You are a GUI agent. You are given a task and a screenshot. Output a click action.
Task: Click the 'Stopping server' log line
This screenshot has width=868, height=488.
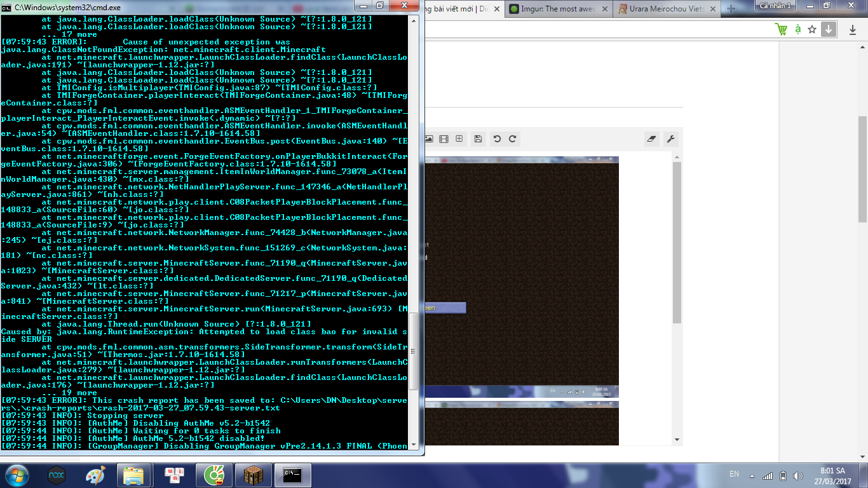pos(83,416)
